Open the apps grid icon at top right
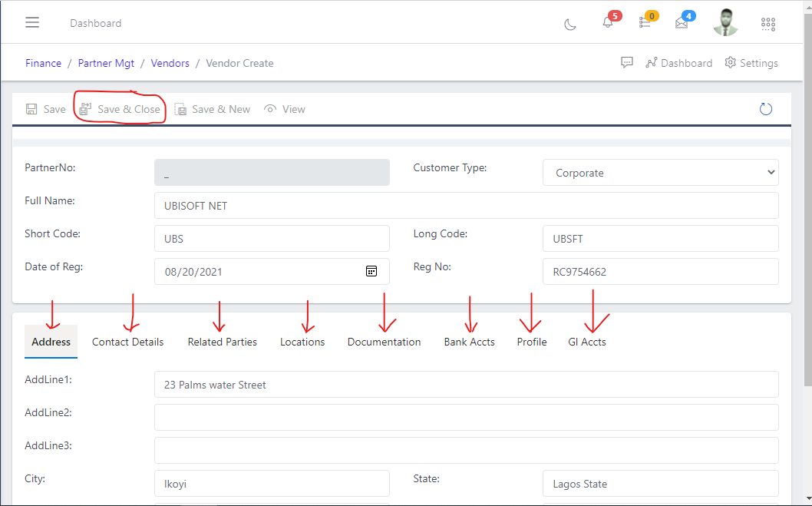The image size is (812, 506). point(767,24)
